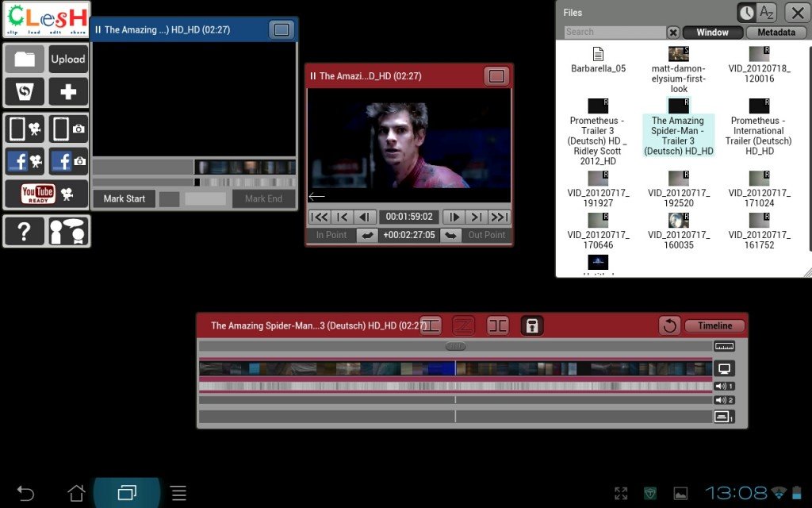Toggle audio track 1 speaker
Viewport: 812px width, 508px height.
pyautogui.click(x=723, y=386)
